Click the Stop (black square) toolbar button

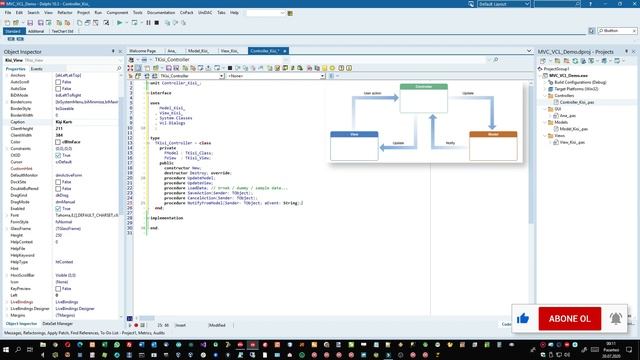[x=157, y=23]
